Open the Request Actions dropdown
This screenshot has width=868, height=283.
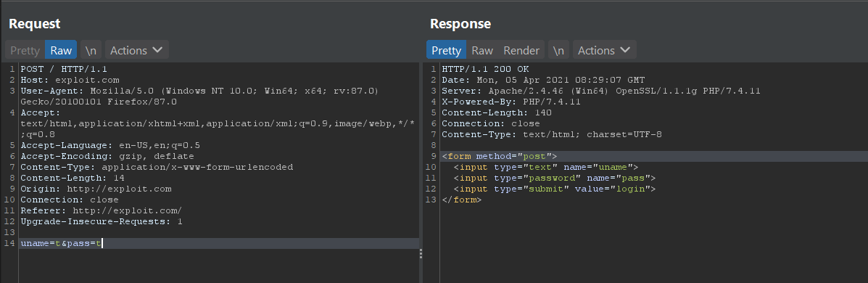(x=137, y=50)
